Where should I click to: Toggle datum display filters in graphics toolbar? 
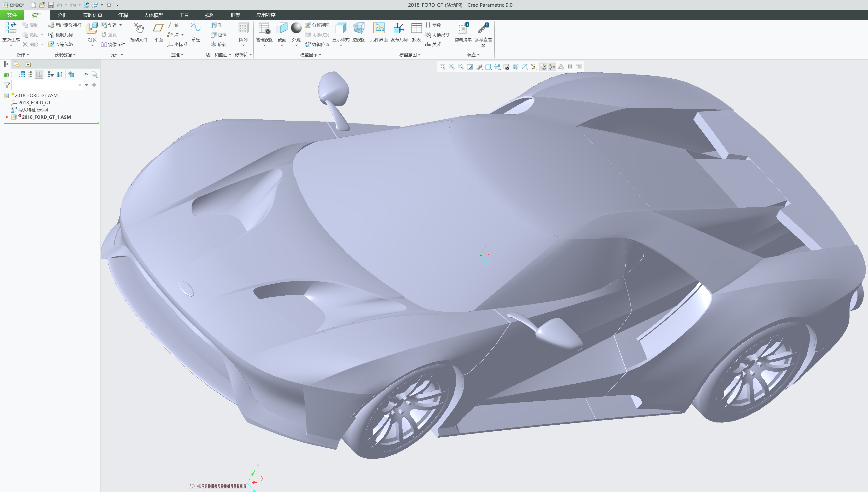pos(534,67)
